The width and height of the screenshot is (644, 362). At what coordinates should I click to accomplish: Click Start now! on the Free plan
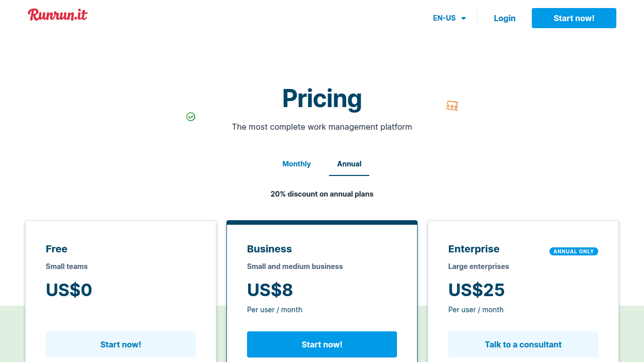pyautogui.click(x=121, y=344)
